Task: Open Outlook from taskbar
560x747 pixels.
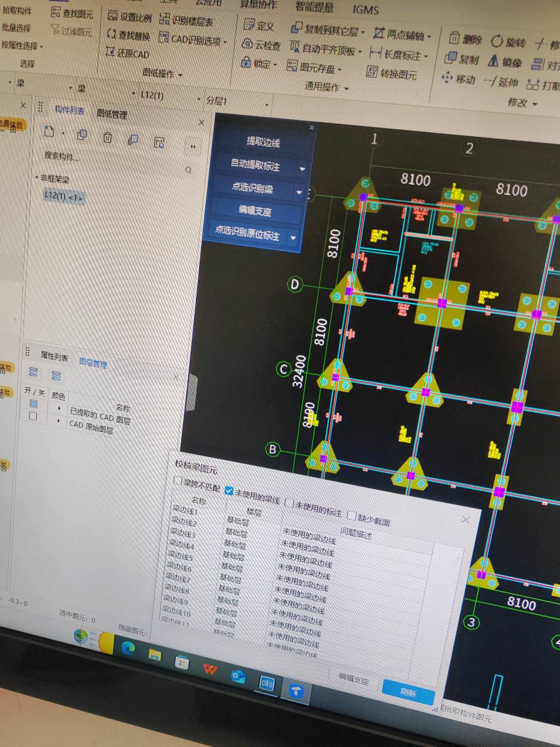Action: tap(238, 676)
